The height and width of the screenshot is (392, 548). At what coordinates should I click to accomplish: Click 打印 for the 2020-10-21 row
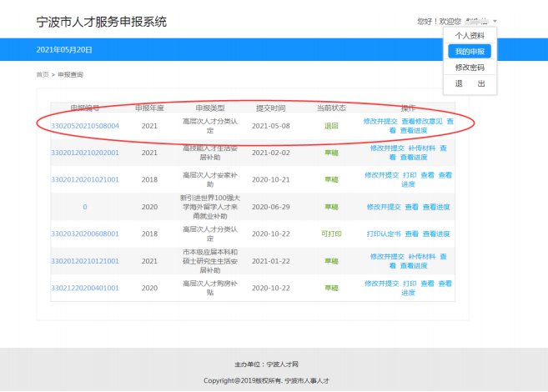410,175
